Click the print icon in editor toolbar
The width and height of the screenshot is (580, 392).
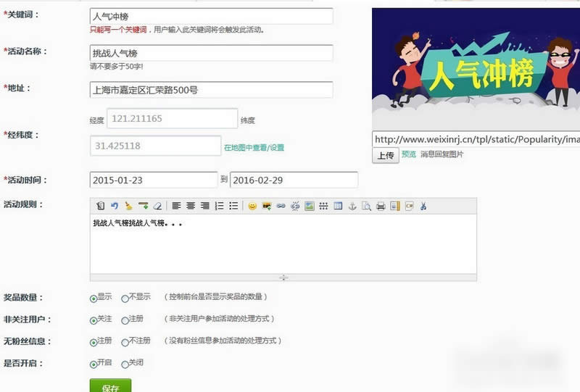(x=381, y=206)
